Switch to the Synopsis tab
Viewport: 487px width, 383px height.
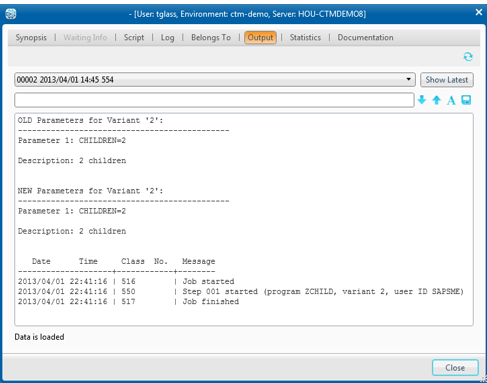pyautogui.click(x=31, y=37)
